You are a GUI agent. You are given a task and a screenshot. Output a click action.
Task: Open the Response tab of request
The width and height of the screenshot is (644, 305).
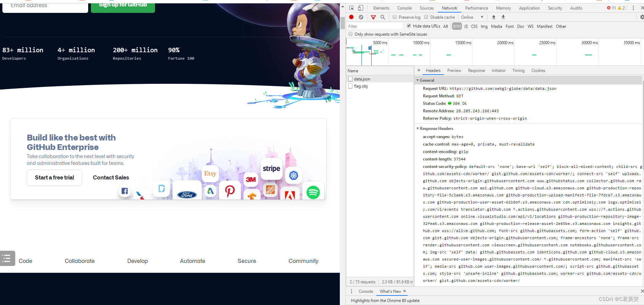click(476, 71)
